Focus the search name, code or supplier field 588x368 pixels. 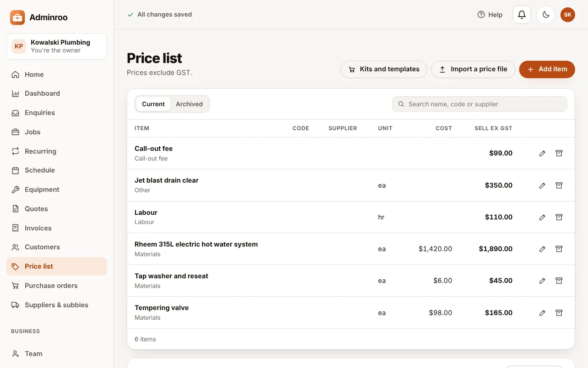[480, 104]
